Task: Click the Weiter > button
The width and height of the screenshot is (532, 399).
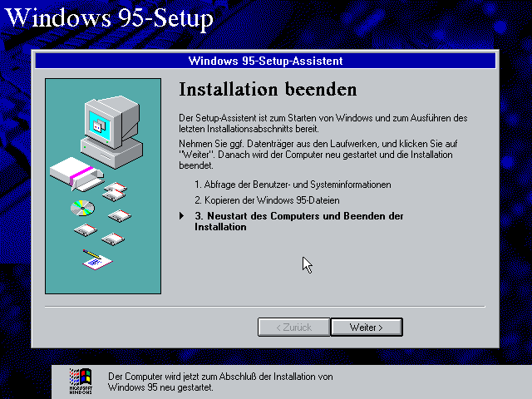Action: [x=367, y=327]
